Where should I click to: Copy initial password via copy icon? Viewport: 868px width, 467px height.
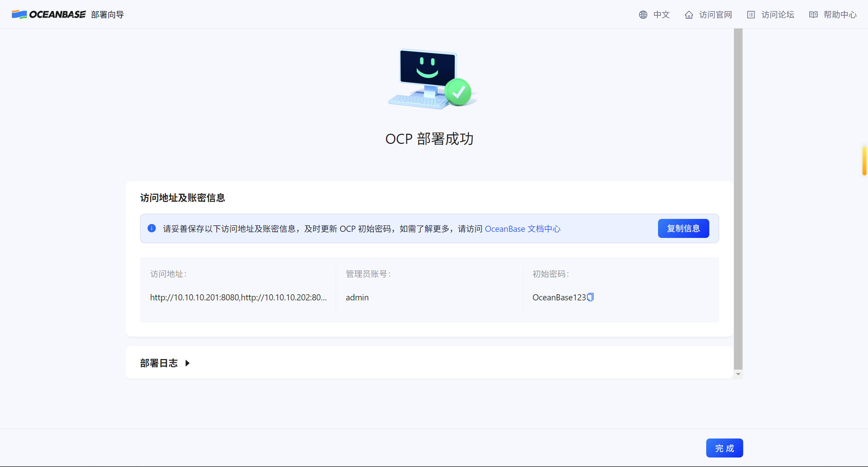pos(590,297)
